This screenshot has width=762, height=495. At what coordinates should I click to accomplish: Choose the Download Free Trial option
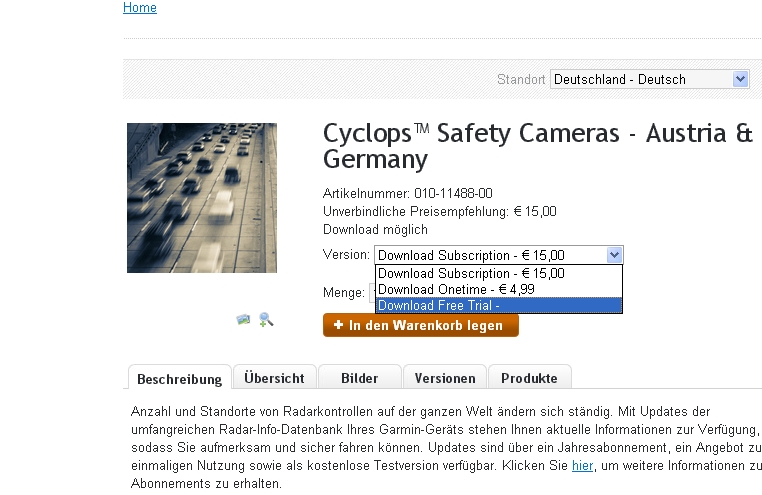(x=499, y=306)
